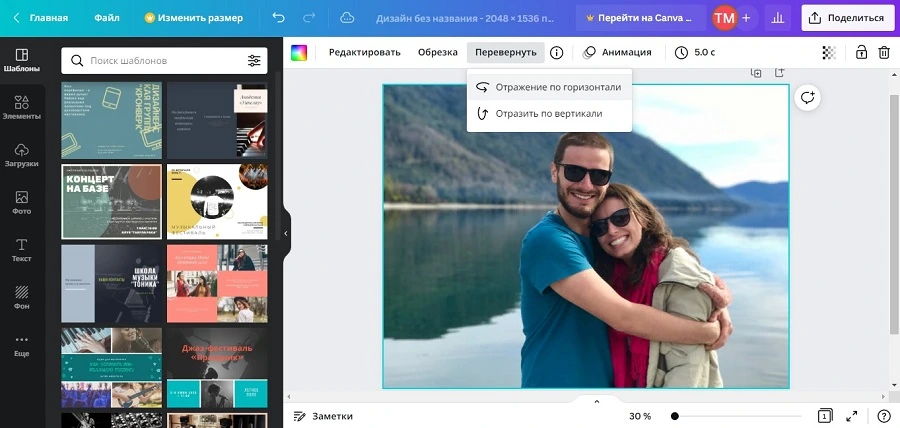Choose the Школа музыки Тоника template
The image size is (900, 428).
click(x=111, y=284)
